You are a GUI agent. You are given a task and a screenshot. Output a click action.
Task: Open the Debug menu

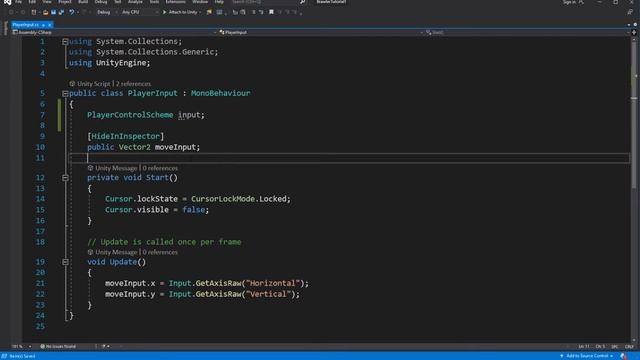point(101,2)
